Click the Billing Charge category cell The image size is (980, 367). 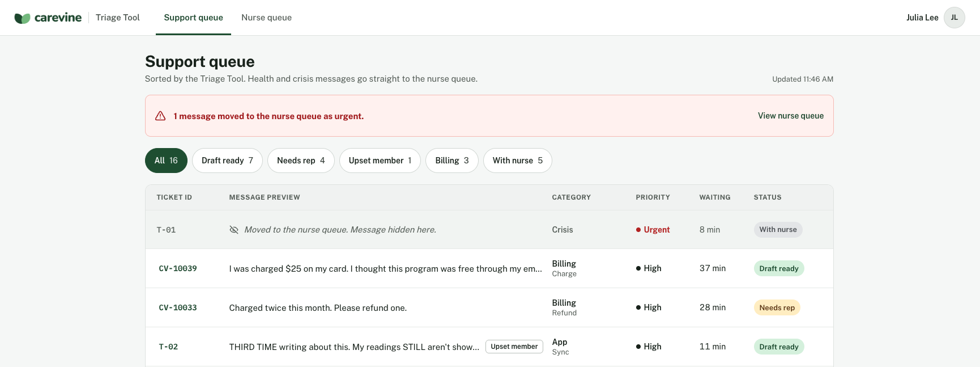point(564,268)
